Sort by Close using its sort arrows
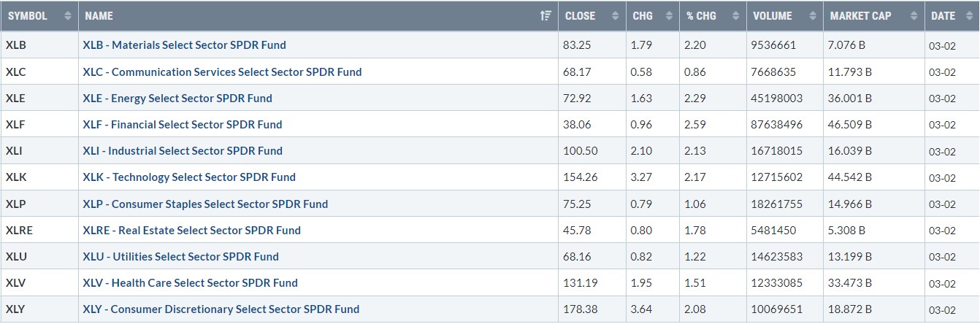The height and width of the screenshot is (324, 980). (x=613, y=16)
